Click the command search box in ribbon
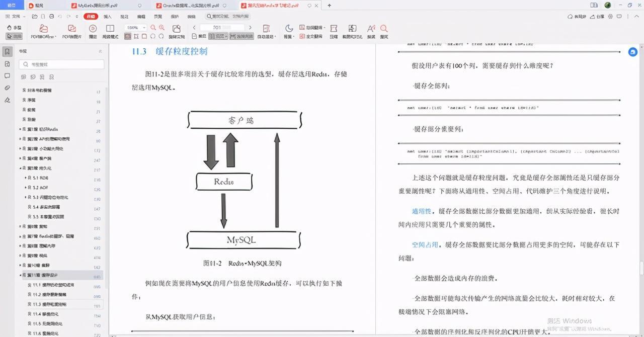Image resolution: width=644 pixels, height=337 pixels. tap(228, 17)
